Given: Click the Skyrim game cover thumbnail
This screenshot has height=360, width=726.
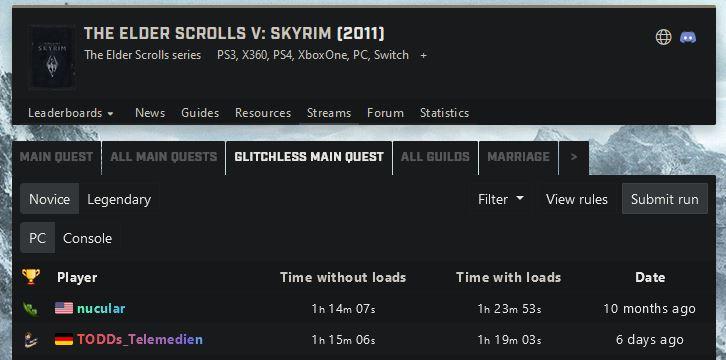Looking at the screenshot, I should 51,58.
